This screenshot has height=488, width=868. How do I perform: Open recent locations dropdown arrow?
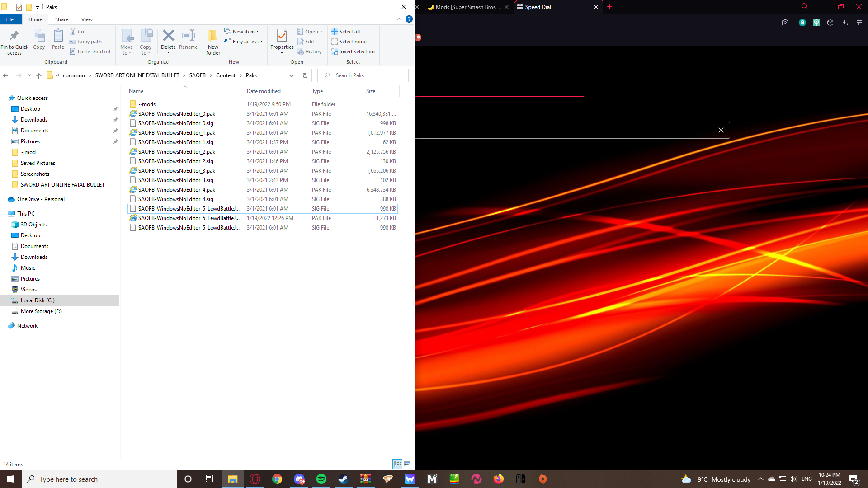pyautogui.click(x=29, y=75)
